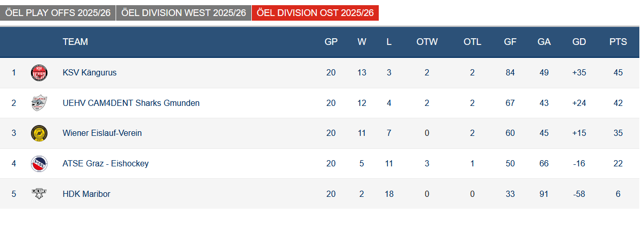Click the ATSE Graz team logo
This screenshot has width=644, height=232.
[x=39, y=164]
